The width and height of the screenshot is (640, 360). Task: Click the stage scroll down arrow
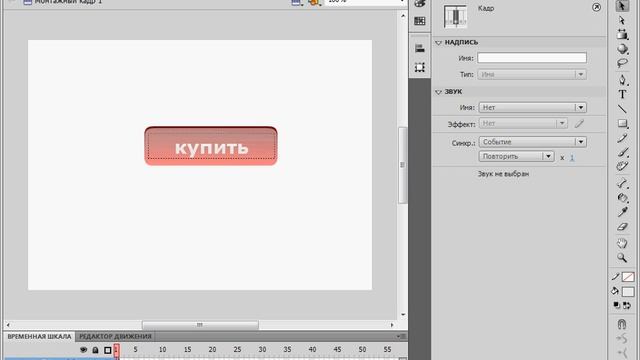click(x=403, y=315)
